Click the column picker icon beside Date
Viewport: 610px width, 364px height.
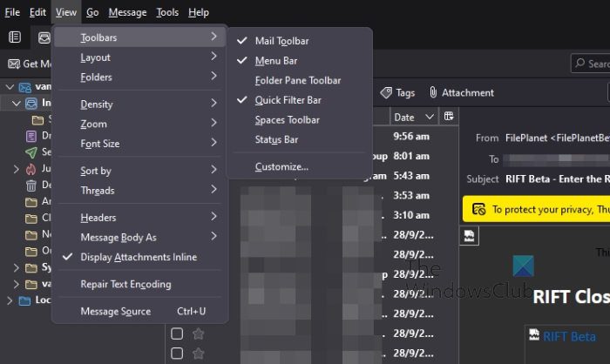449,117
